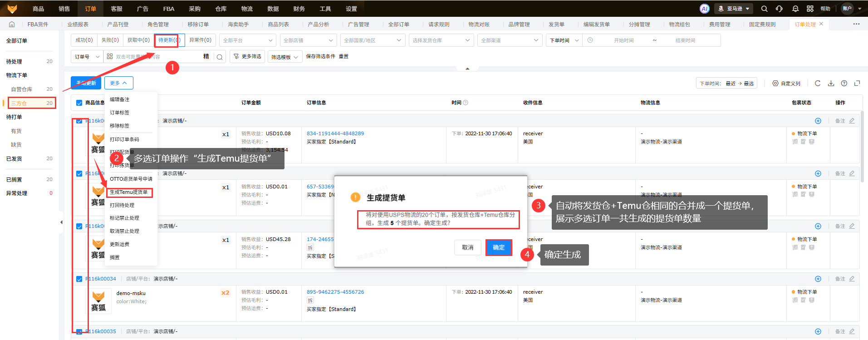Open the 仓库 top navigation menu
This screenshot has height=340, width=868.
[221, 9]
